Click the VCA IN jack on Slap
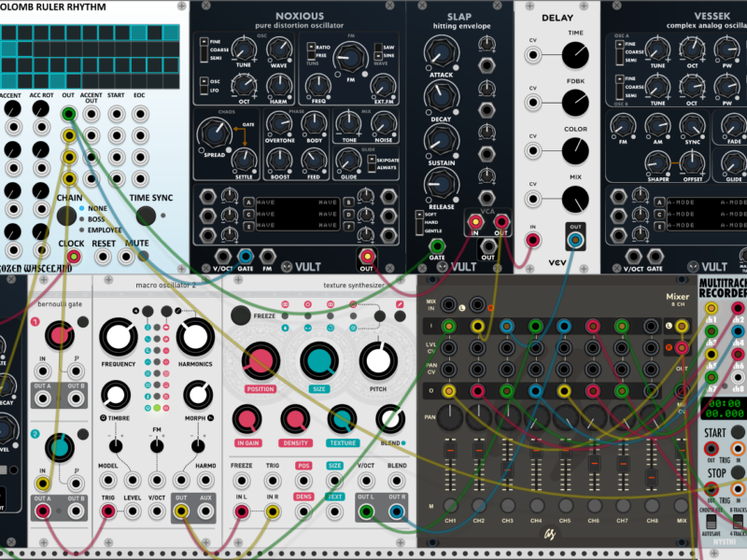Image resolution: width=747 pixels, height=560 pixels. [x=475, y=221]
